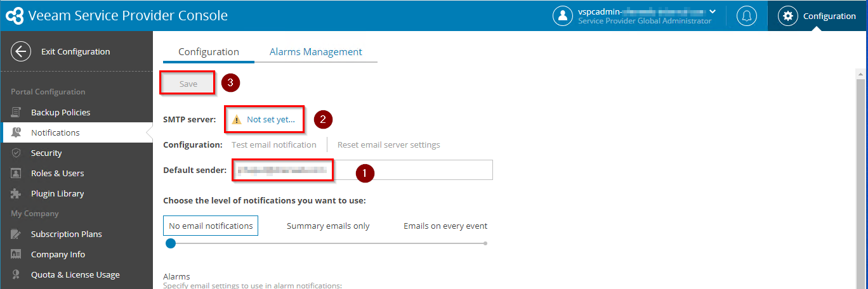Click 'Veeam Service Provider Console' title
Viewport: 868px width, 289px height.
coord(128,16)
